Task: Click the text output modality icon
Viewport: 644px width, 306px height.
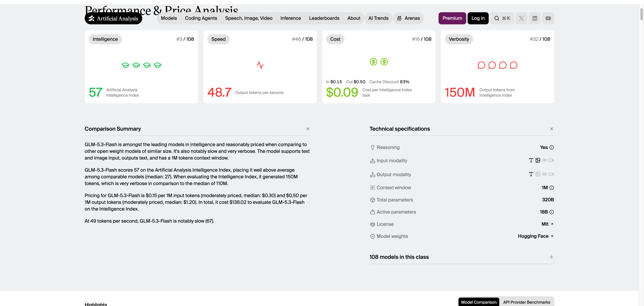Action: pyautogui.click(x=531, y=174)
